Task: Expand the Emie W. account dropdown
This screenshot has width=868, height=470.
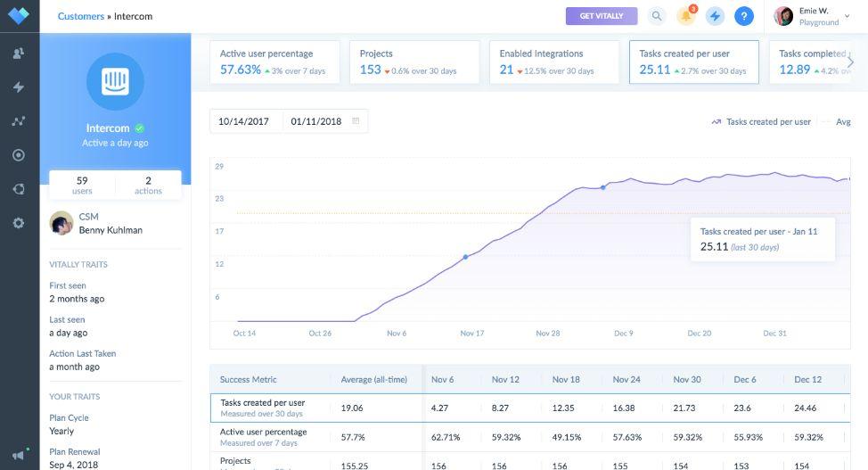Action: tap(847, 16)
